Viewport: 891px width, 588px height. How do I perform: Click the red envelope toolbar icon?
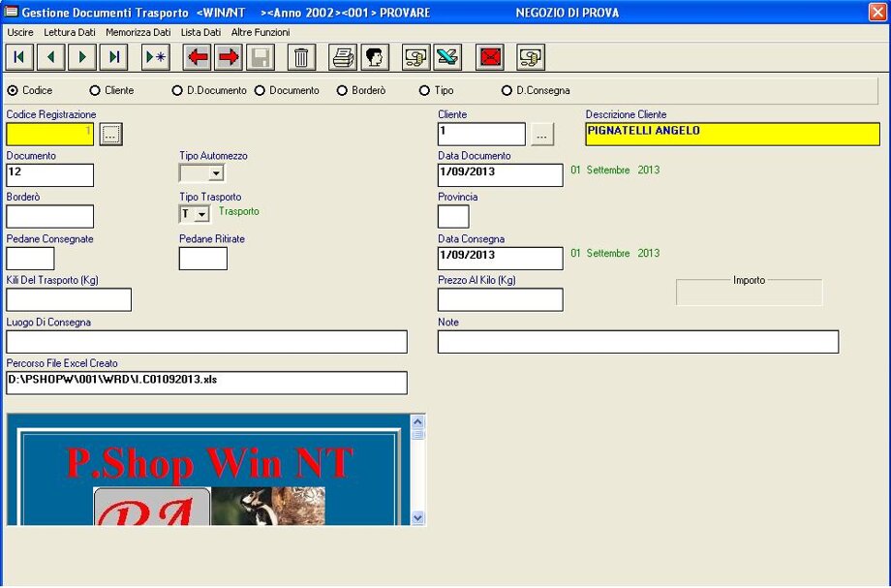491,58
